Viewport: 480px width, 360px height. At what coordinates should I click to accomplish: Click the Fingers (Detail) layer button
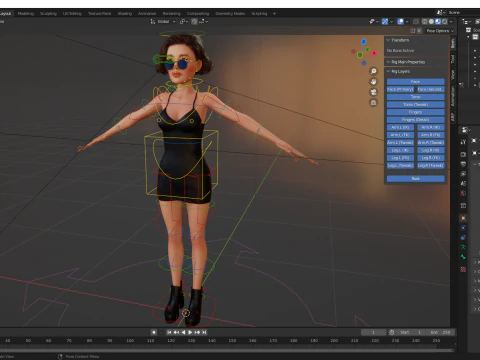pos(415,120)
